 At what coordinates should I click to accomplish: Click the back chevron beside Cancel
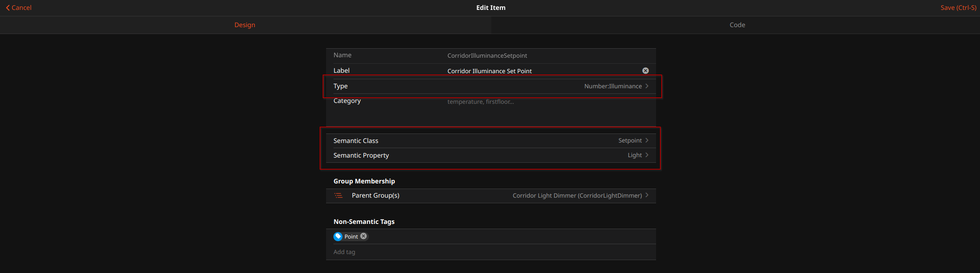click(x=8, y=8)
